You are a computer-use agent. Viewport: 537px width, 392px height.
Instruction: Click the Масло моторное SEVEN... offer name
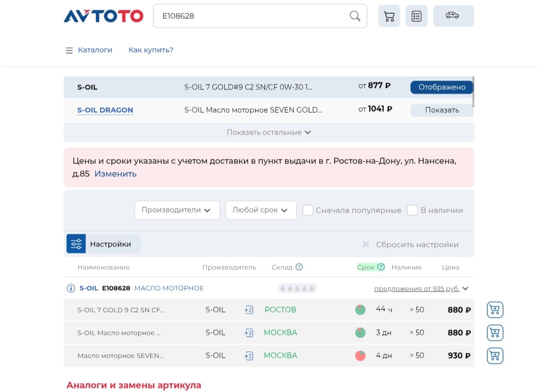point(120,356)
